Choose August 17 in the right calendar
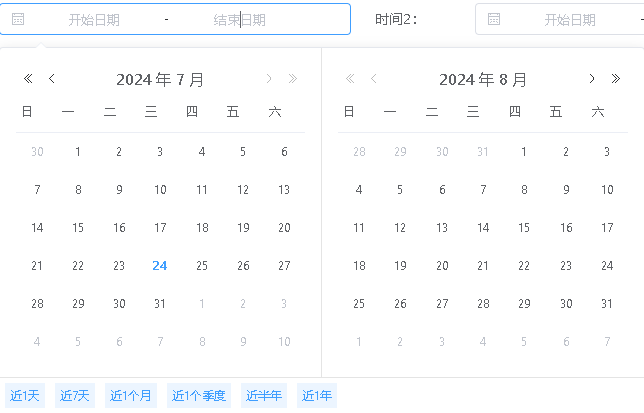Viewport: 644px width, 413px height. coord(607,228)
